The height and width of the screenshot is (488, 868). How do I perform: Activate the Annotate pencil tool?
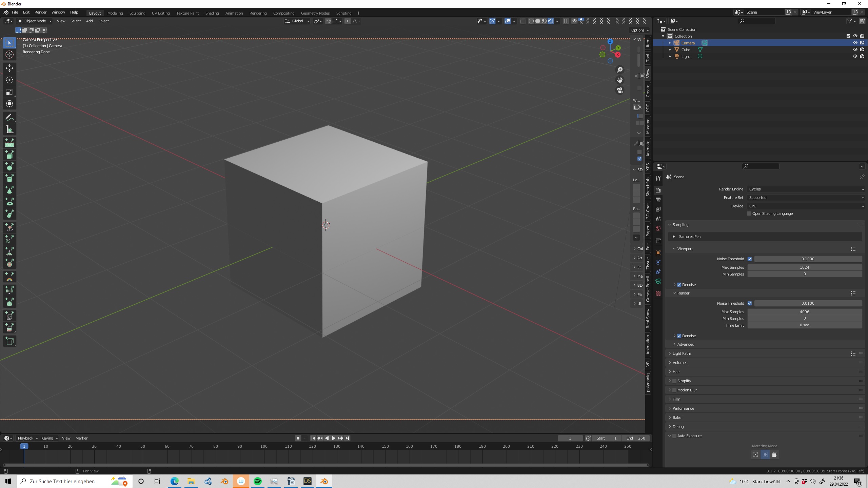coord(9,118)
